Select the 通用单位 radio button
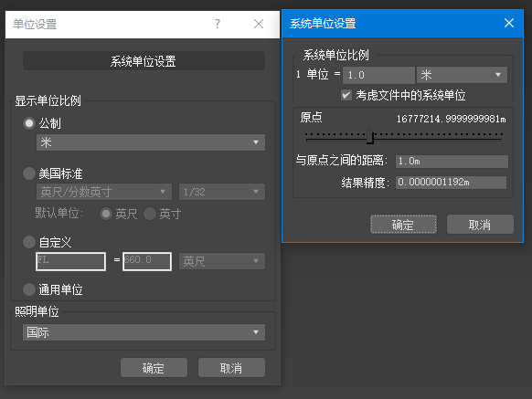Screen dimensions: 532x399 (x=29, y=289)
